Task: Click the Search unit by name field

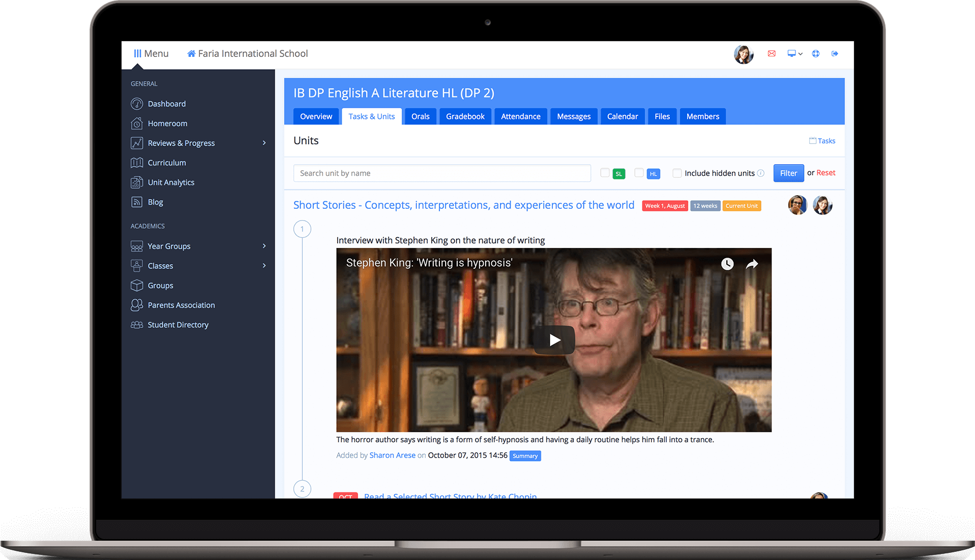Action: coord(442,173)
